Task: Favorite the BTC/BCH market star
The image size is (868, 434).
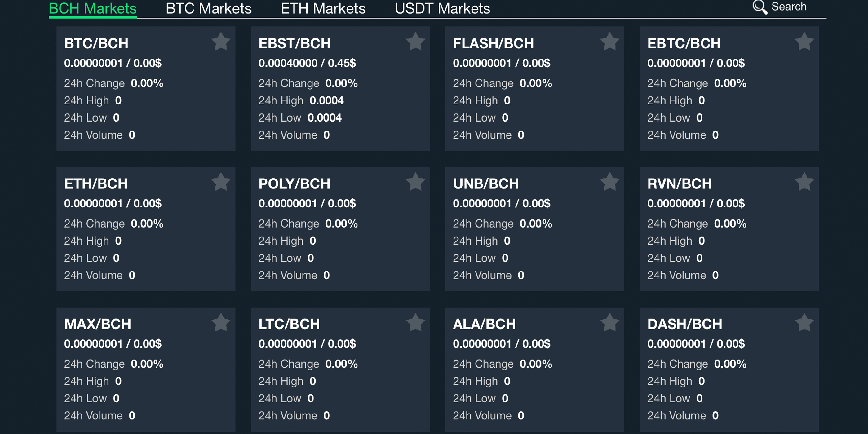Action: (221, 42)
